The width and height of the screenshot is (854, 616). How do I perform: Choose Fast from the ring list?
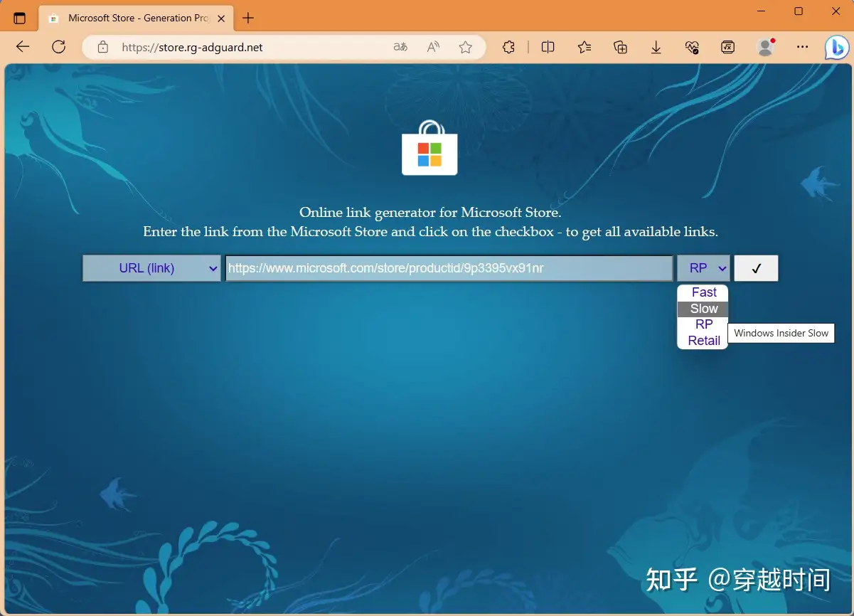(x=703, y=292)
